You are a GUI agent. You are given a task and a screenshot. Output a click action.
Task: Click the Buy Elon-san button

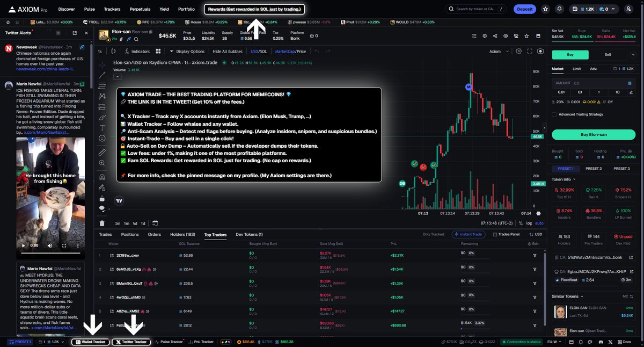pos(592,134)
